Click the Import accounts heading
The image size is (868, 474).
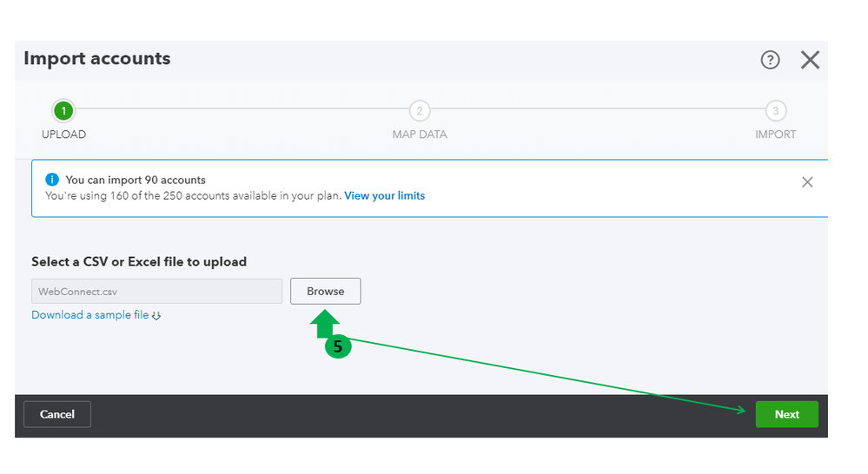pyautogui.click(x=97, y=59)
